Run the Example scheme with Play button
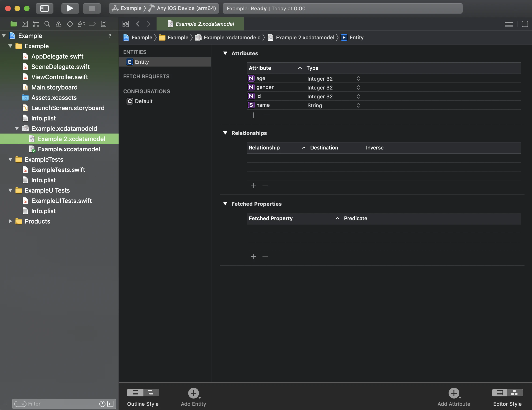Viewport: 532px width, 410px height. 70,8
